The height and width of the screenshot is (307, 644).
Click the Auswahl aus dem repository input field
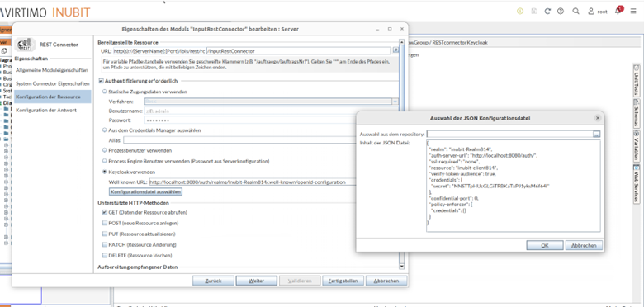pyautogui.click(x=509, y=135)
